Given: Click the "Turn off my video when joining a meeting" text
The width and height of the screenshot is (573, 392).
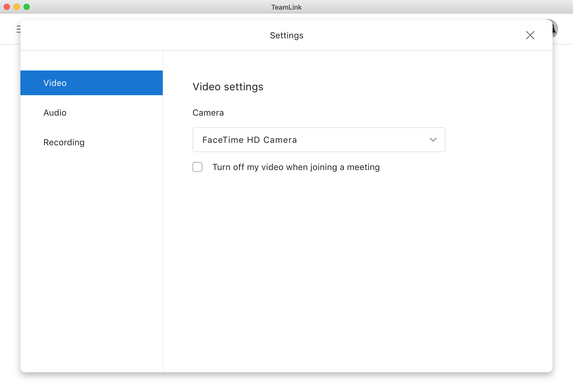Looking at the screenshot, I should (x=296, y=167).
